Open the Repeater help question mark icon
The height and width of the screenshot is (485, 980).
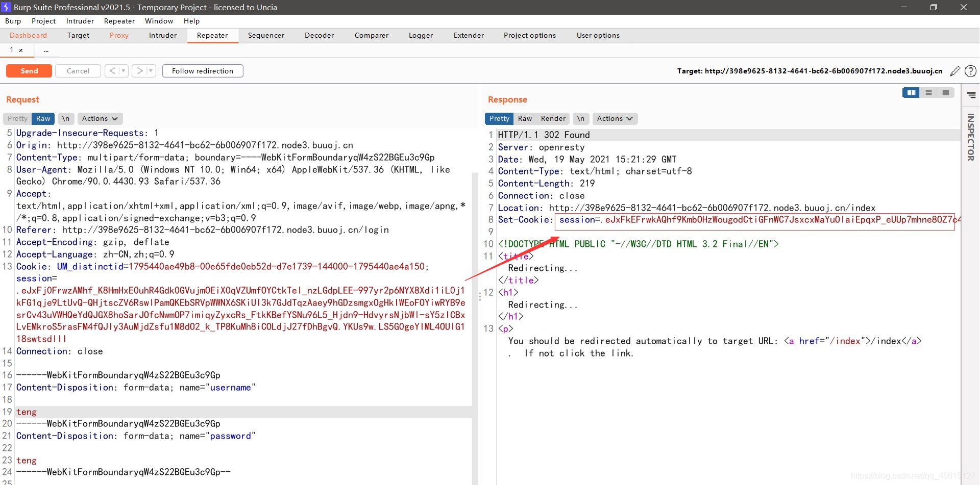(x=971, y=71)
